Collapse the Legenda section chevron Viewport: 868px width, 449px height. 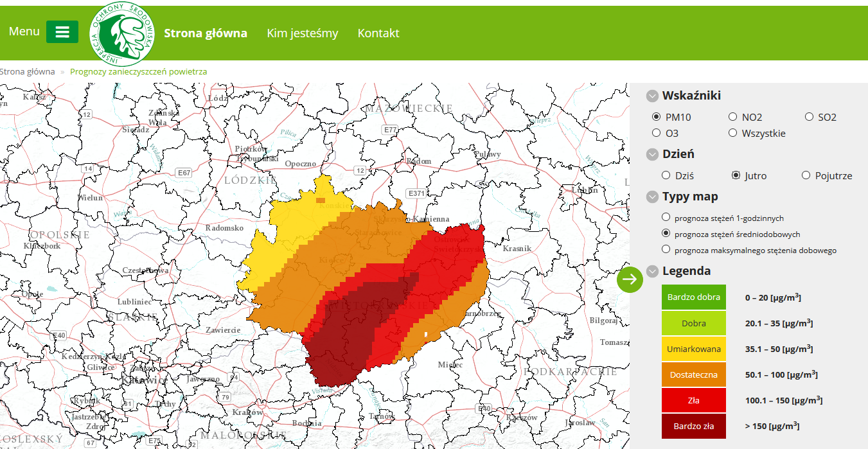click(x=653, y=272)
